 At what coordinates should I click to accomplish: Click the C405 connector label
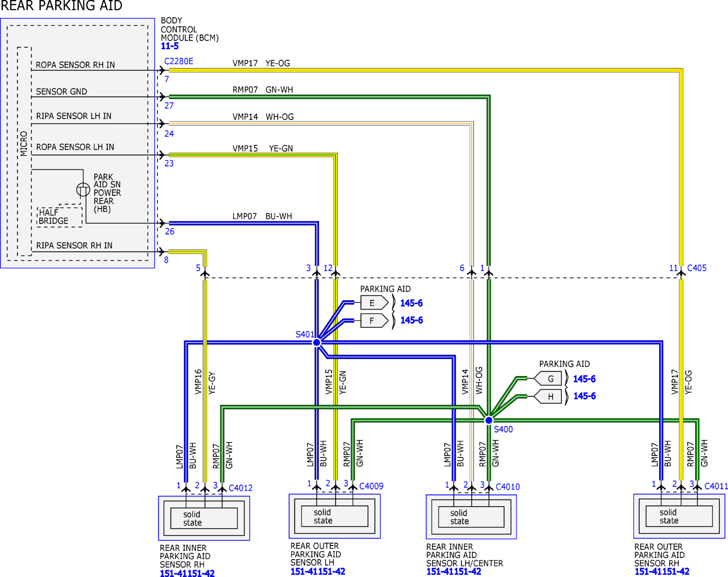click(x=697, y=268)
